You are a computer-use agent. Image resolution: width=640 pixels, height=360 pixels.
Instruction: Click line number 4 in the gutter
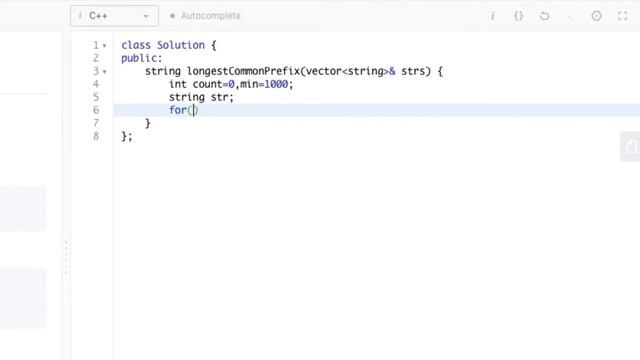pos(96,84)
